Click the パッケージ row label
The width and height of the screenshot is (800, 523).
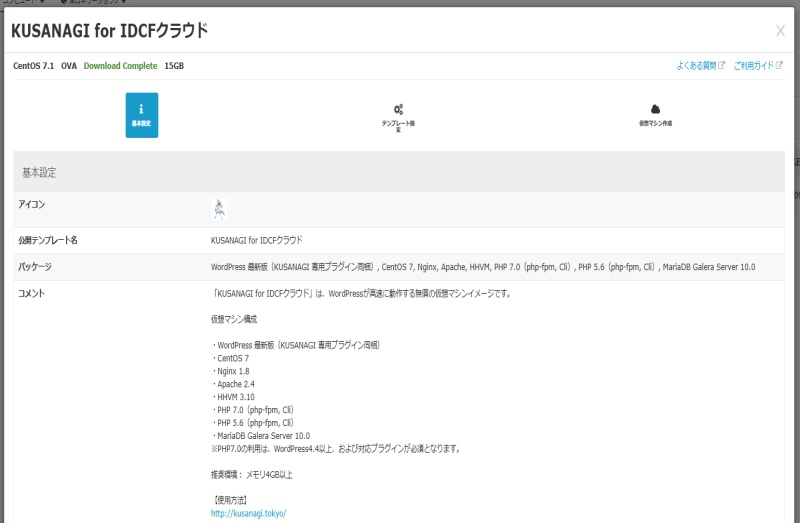(x=35, y=267)
